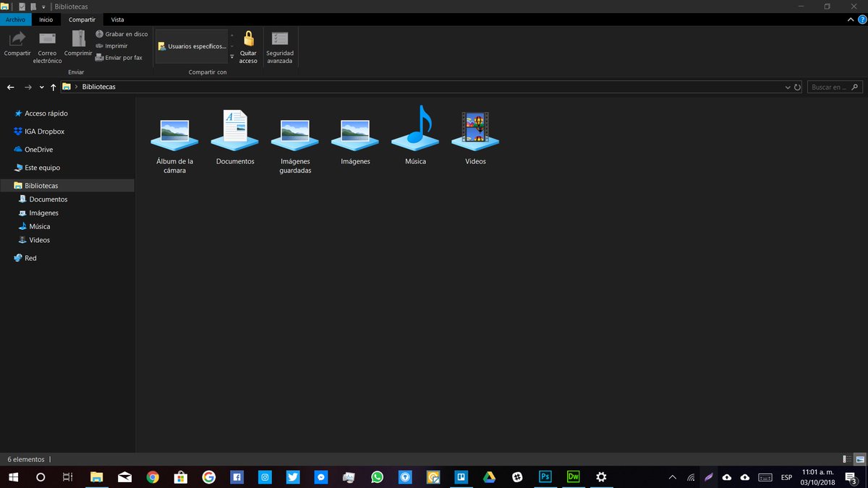Switch to the Inicio ribbon tab
This screenshot has width=868, height=488.
pyautogui.click(x=46, y=20)
